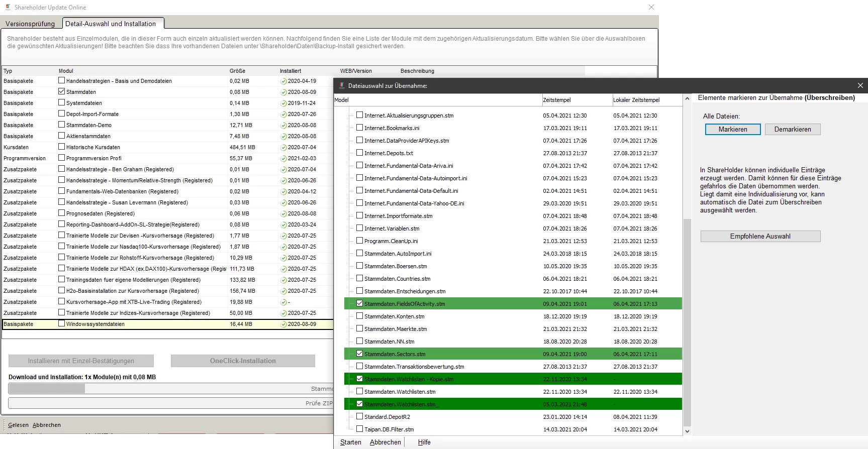This screenshot has height=449, width=868.
Task: Click status icon for Programmversion Profi row
Action: [x=283, y=159]
